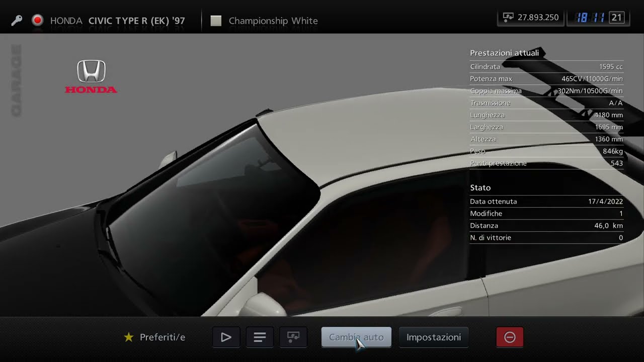Open Impostazioni settings button
This screenshot has width=644, height=362.
[434, 337]
